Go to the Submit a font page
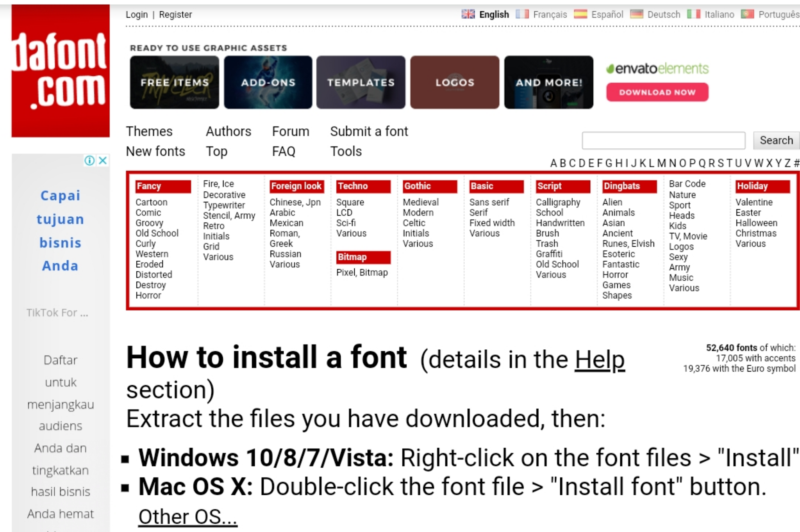Screen dimensions: 800x532 [369, 131]
